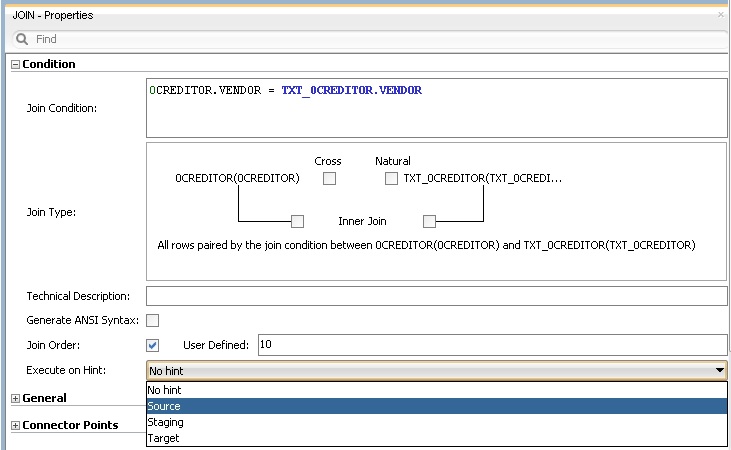Choose Source from the hint list
Image resolution: width=731 pixels, height=450 pixels.
(x=436, y=406)
